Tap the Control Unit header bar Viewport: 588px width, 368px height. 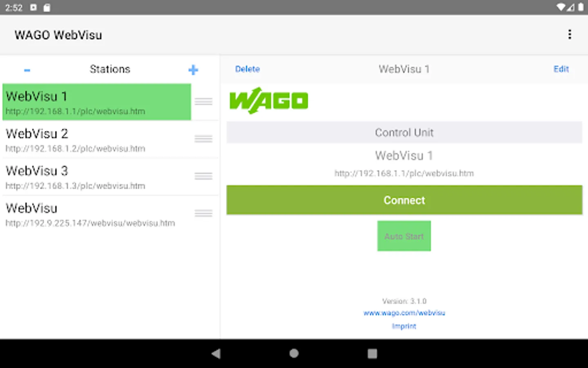404,132
